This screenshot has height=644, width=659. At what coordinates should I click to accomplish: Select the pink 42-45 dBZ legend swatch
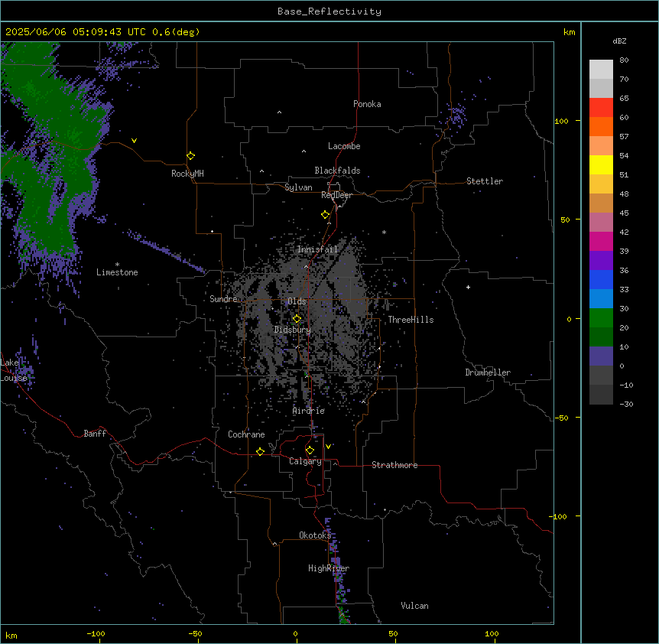coord(601,222)
